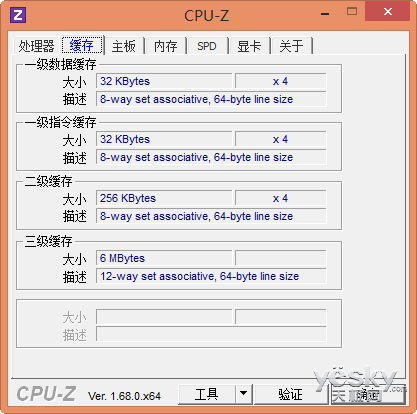Click the 确定 button

368,395
